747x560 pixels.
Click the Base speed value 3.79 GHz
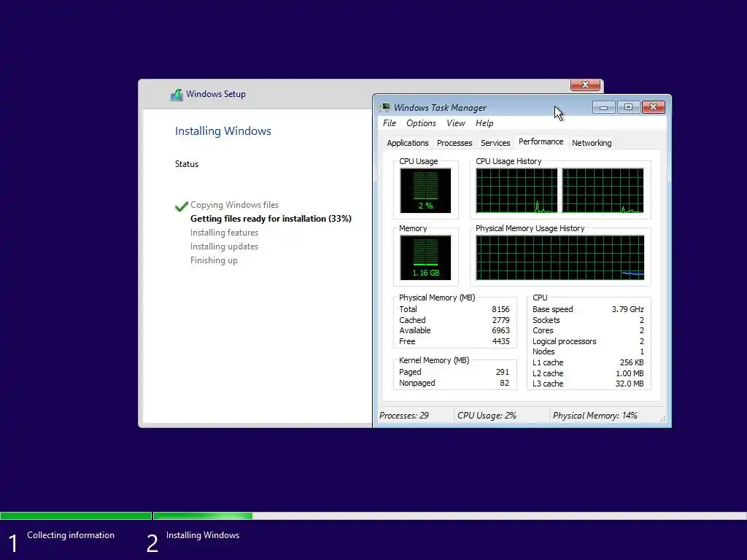click(x=627, y=309)
